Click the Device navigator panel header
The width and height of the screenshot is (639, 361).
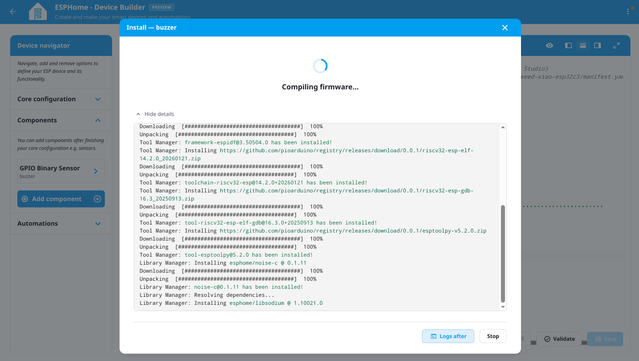pyautogui.click(x=61, y=45)
